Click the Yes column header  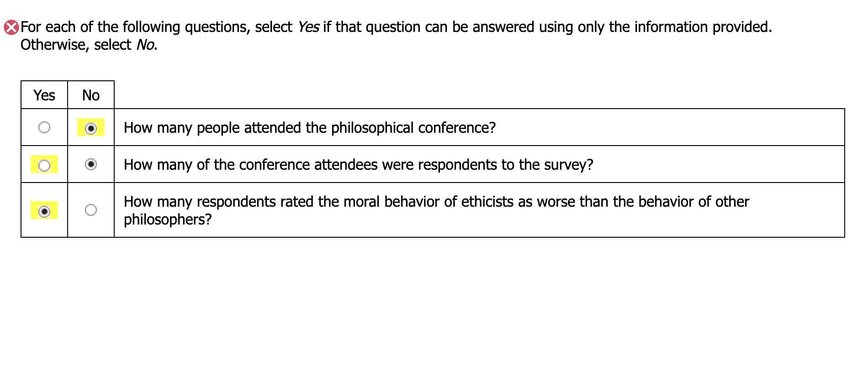[44, 95]
